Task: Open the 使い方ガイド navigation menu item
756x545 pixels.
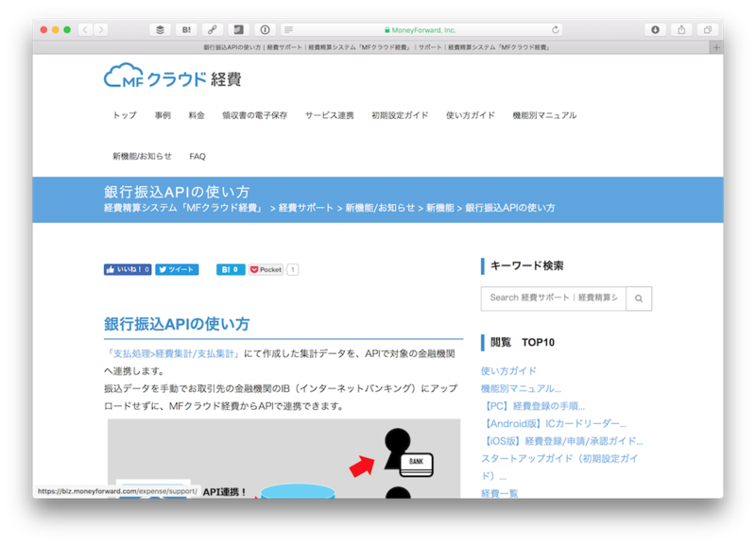Action: click(470, 115)
